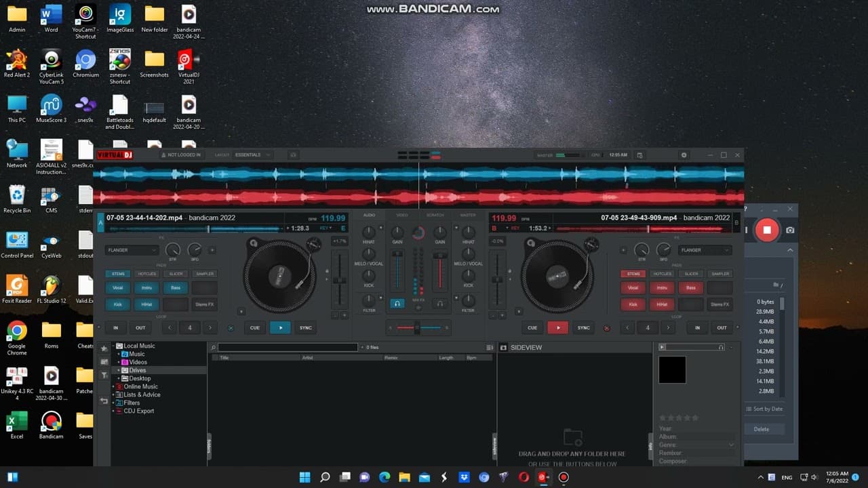This screenshot has height=488, width=868.
Task: Toggle Bass stem pad on right deck
Action: tap(691, 288)
